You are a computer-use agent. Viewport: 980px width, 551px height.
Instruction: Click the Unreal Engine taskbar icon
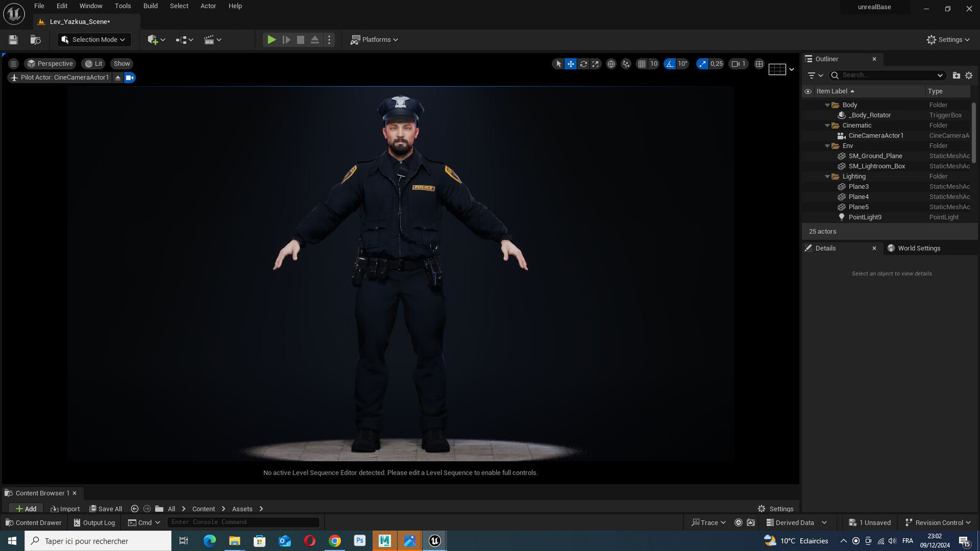(435, 541)
